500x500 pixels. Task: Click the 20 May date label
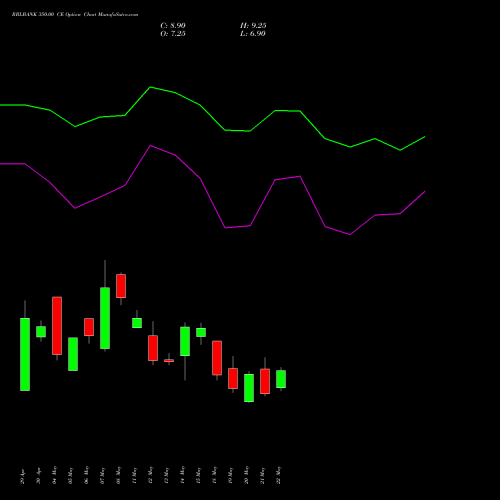246,475
